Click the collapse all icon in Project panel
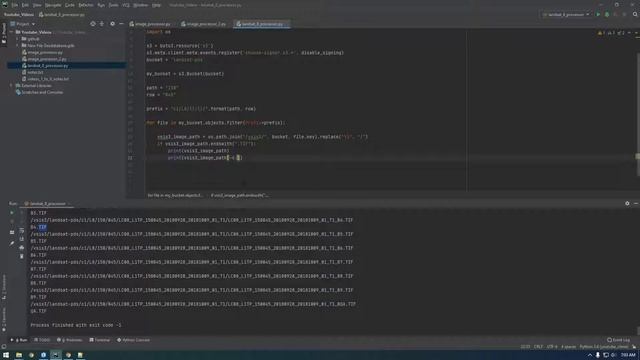The image size is (640, 360). pyautogui.click(x=102, y=24)
